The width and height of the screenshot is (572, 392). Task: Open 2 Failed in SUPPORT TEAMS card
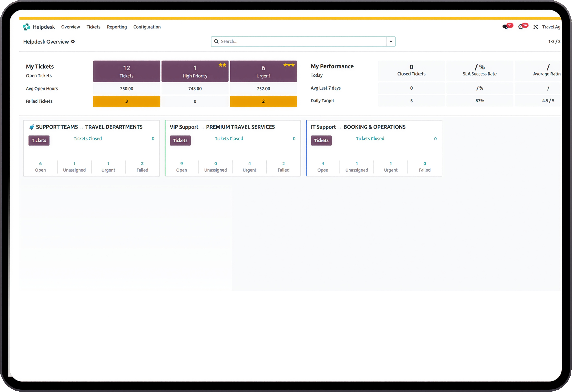(x=142, y=167)
